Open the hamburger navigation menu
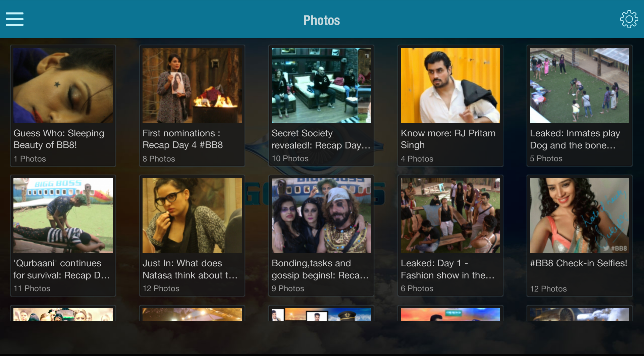 click(x=14, y=19)
